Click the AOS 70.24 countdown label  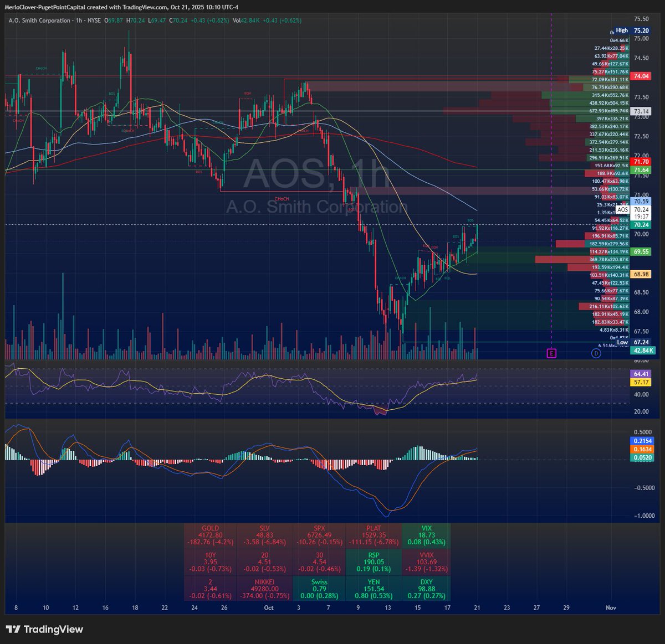pos(633,213)
